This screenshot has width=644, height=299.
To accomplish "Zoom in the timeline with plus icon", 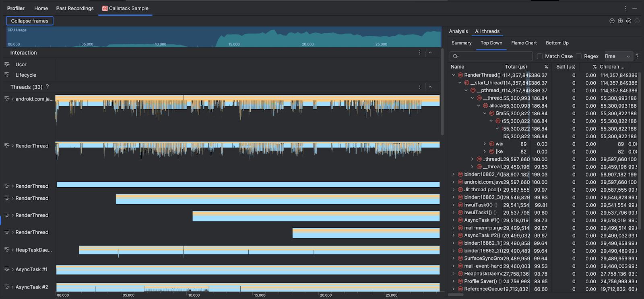I will pos(620,21).
